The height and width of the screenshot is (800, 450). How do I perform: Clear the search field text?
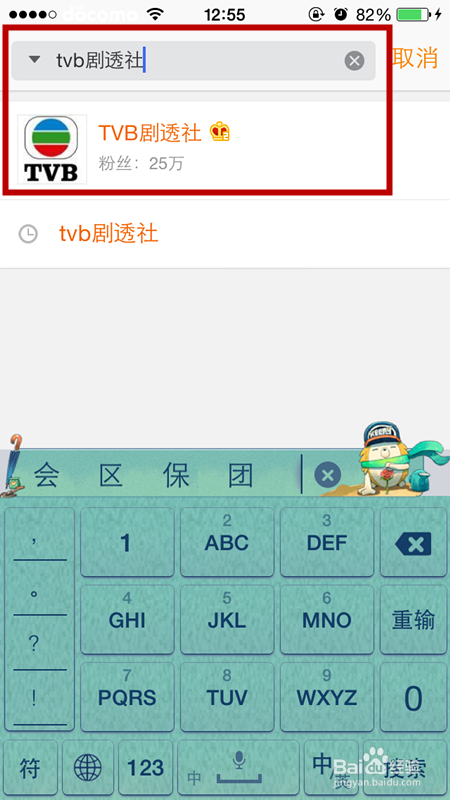(x=354, y=61)
